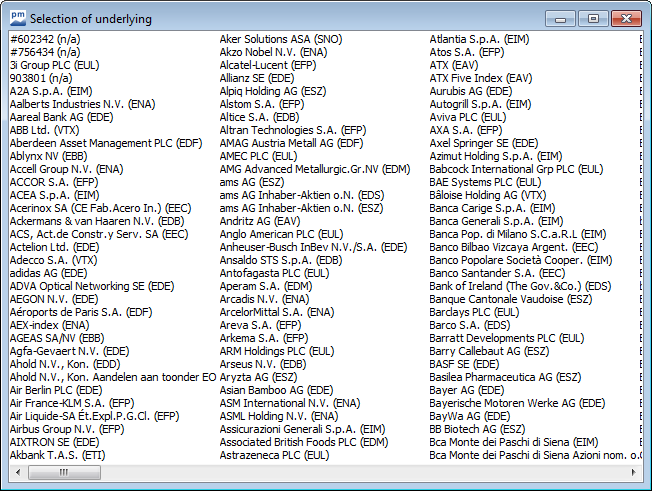Choose Akzo Nobel N.V. (ENA)
This screenshot has height=491, width=652.
click(272, 51)
